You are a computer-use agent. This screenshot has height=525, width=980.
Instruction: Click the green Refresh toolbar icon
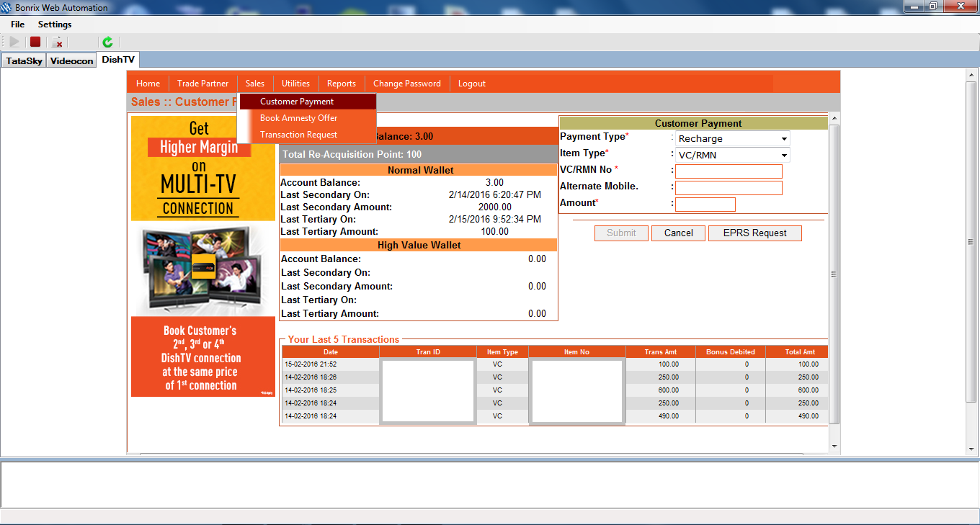(107, 42)
